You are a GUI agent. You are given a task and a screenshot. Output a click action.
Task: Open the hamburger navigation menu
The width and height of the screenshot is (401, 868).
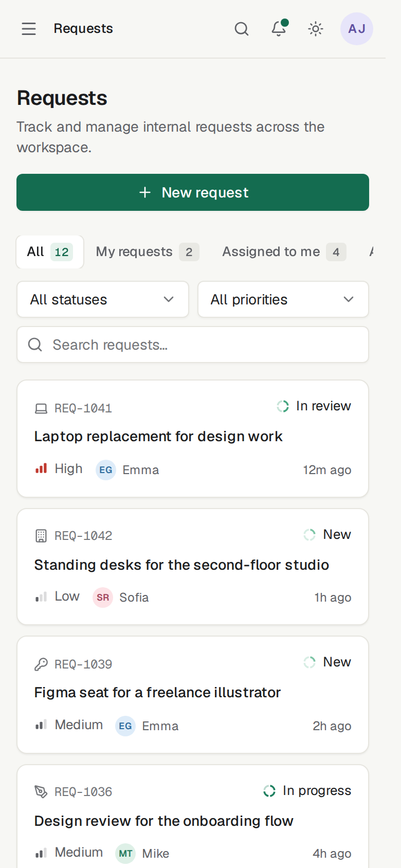pos(29,29)
